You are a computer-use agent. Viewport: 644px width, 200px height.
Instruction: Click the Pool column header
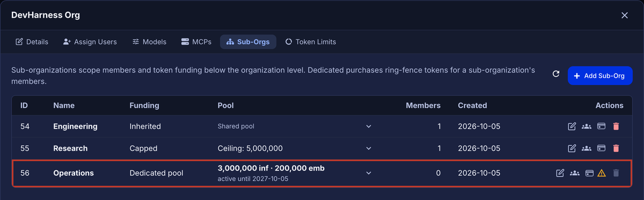pyautogui.click(x=225, y=105)
